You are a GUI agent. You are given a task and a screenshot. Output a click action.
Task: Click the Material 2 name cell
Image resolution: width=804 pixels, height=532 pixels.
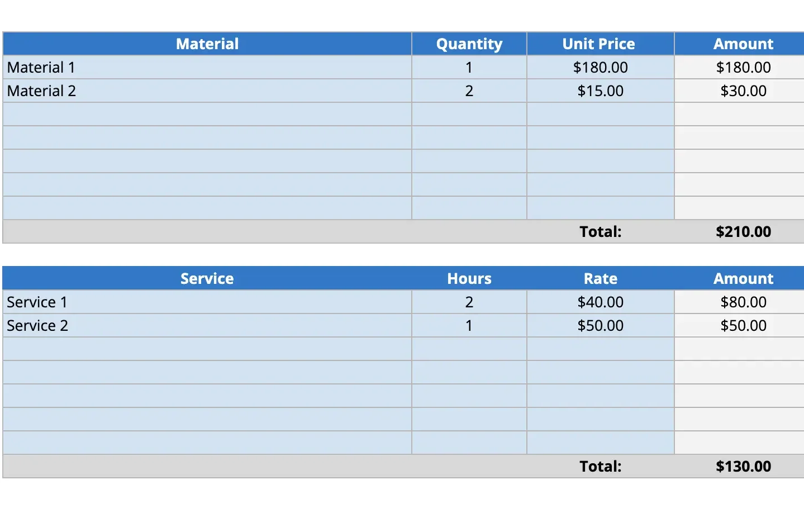pos(207,91)
